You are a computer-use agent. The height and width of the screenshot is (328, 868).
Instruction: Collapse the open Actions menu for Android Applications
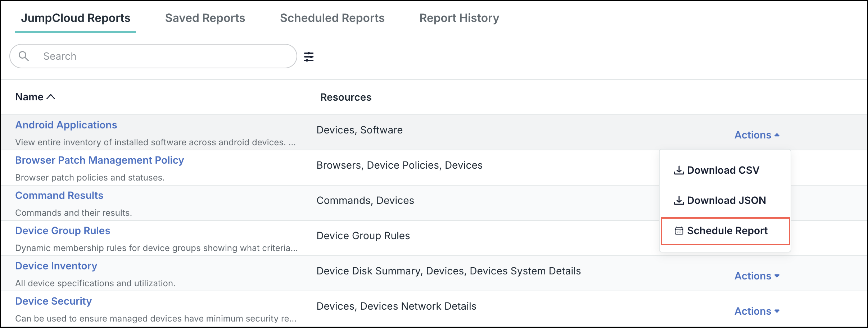pos(757,135)
